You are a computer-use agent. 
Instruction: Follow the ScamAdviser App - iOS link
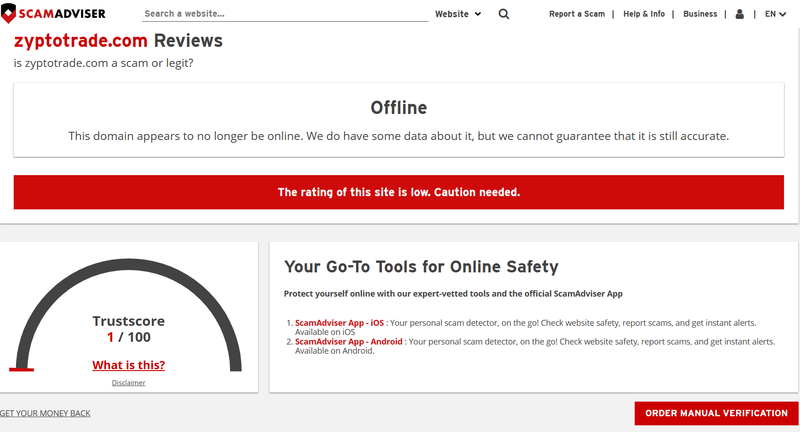tap(339, 323)
